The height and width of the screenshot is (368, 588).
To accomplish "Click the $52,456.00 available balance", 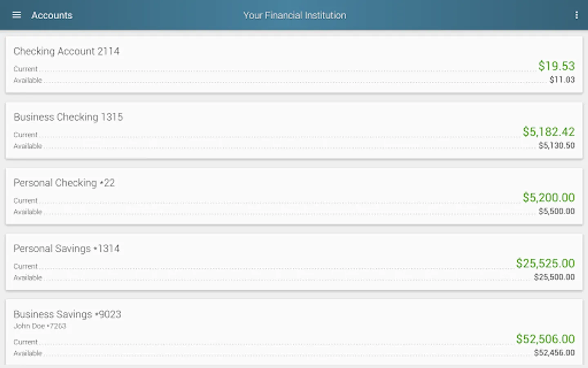I will 554,353.
